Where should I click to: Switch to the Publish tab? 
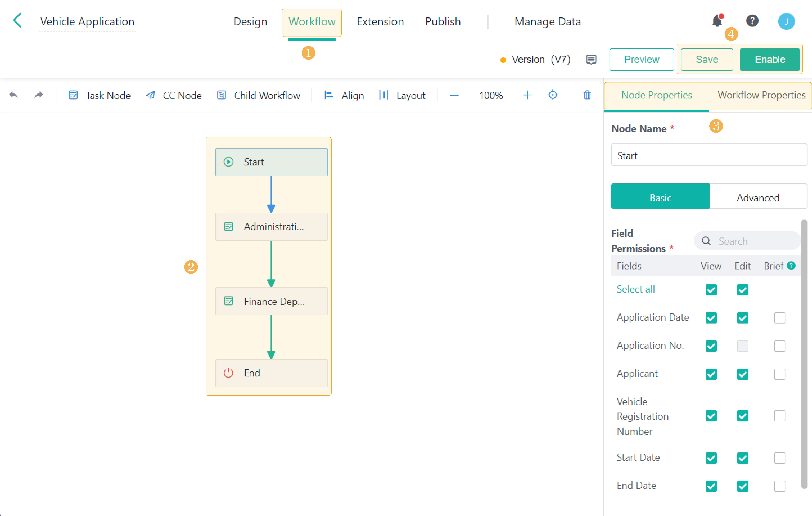pyautogui.click(x=443, y=21)
